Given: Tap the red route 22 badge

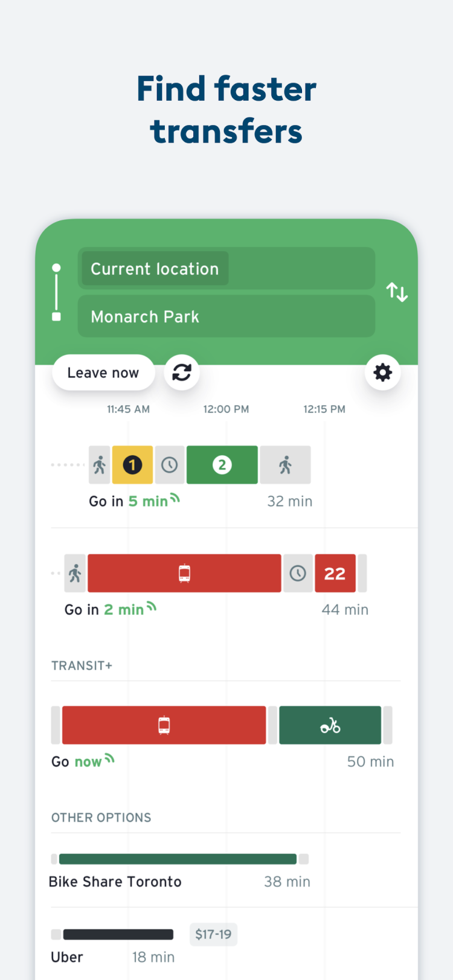Looking at the screenshot, I should pos(335,573).
